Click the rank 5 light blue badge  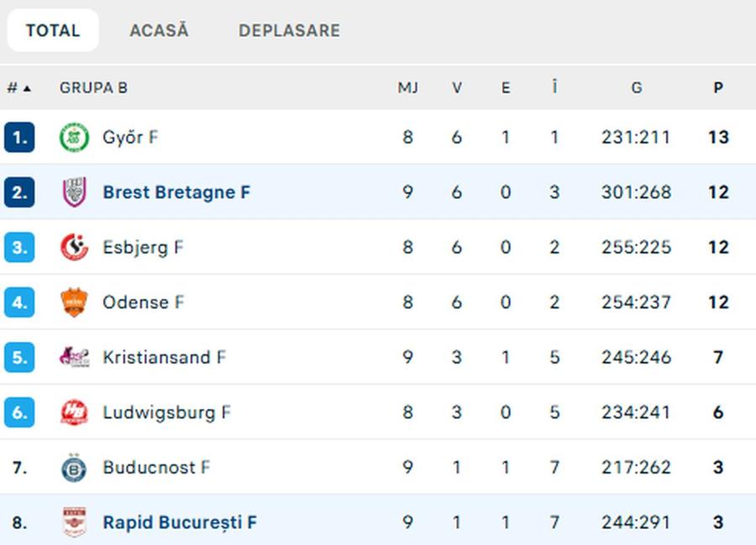click(x=19, y=357)
